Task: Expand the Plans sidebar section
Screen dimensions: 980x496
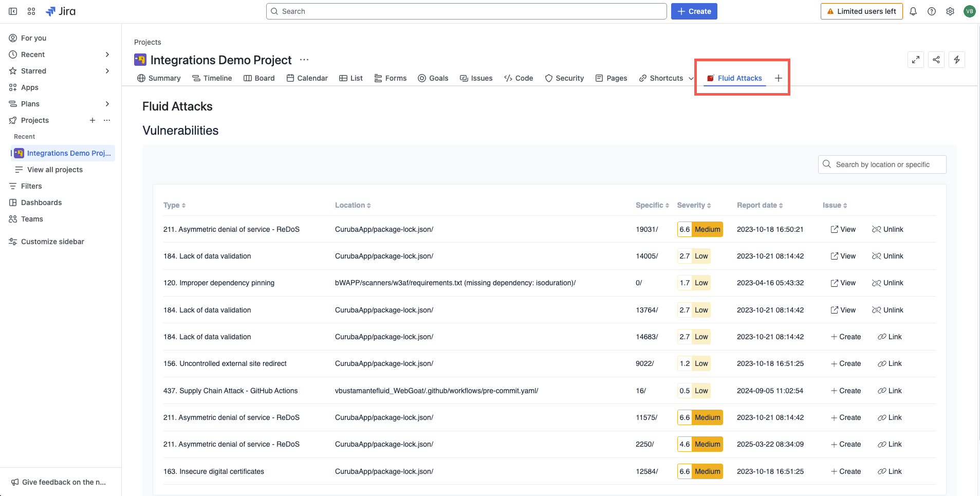Action: pos(107,104)
